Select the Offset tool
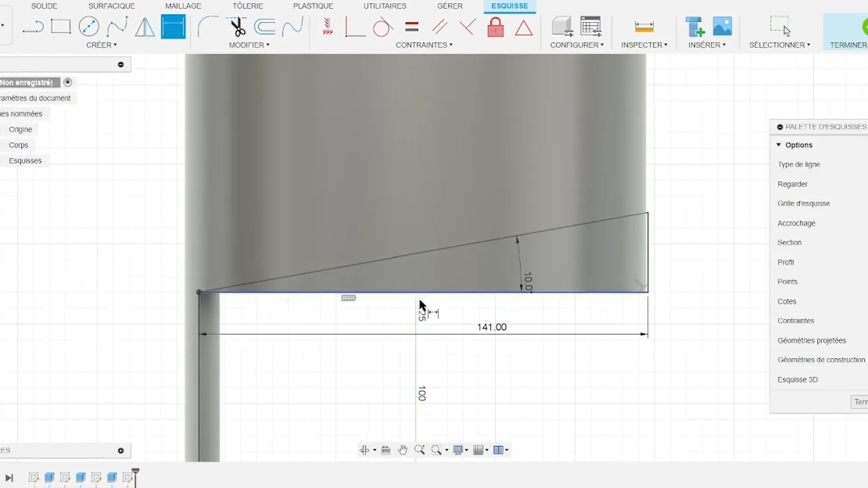868x488 pixels. coord(264,27)
